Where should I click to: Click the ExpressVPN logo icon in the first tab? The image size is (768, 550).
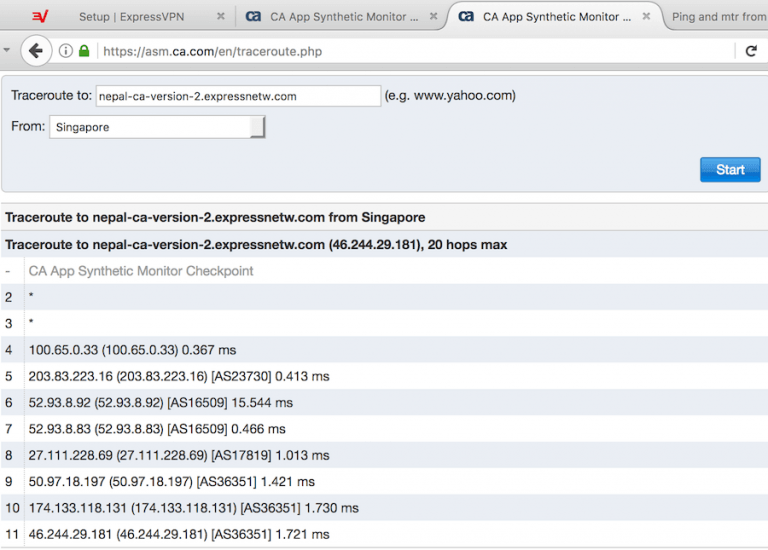click(40, 17)
